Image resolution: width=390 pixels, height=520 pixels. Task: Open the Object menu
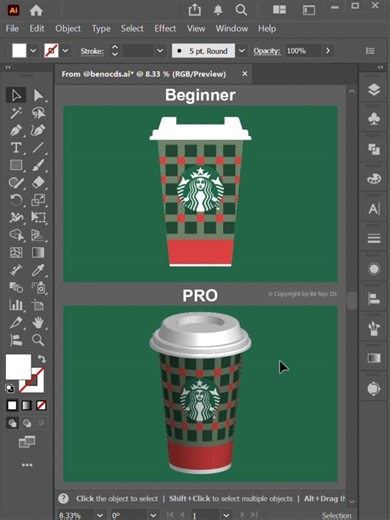68,29
